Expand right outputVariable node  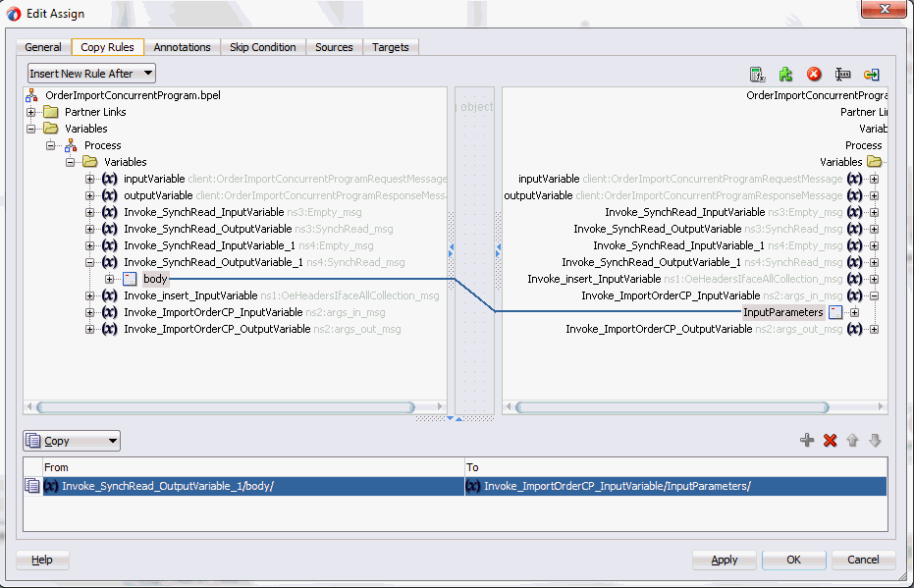(875, 195)
